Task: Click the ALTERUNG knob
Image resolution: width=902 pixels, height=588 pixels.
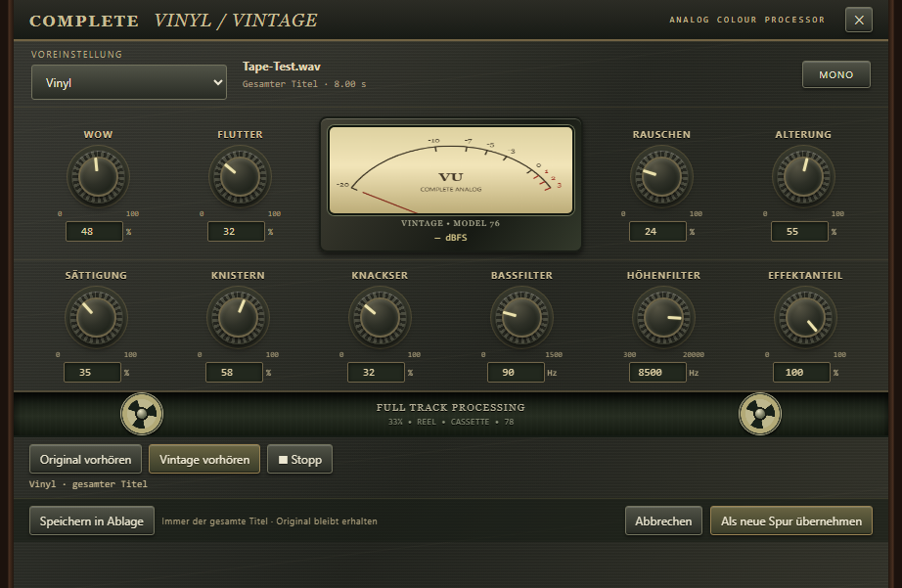Action: click(803, 177)
